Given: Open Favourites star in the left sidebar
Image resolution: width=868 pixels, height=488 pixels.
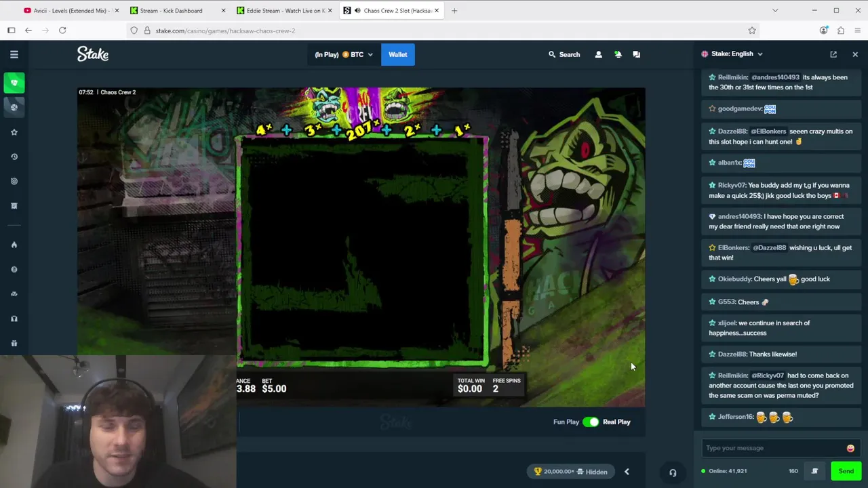Looking at the screenshot, I should 14,132.
